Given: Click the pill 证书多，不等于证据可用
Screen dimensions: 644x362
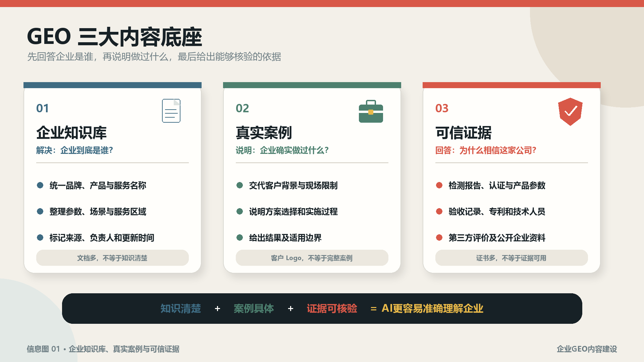Looking at the screenshot, I should (x=512, y=258).
